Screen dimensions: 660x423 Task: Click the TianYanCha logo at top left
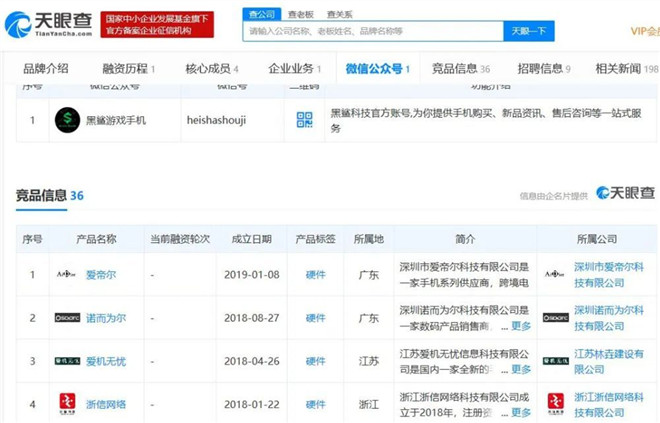(x=48, y=24)
